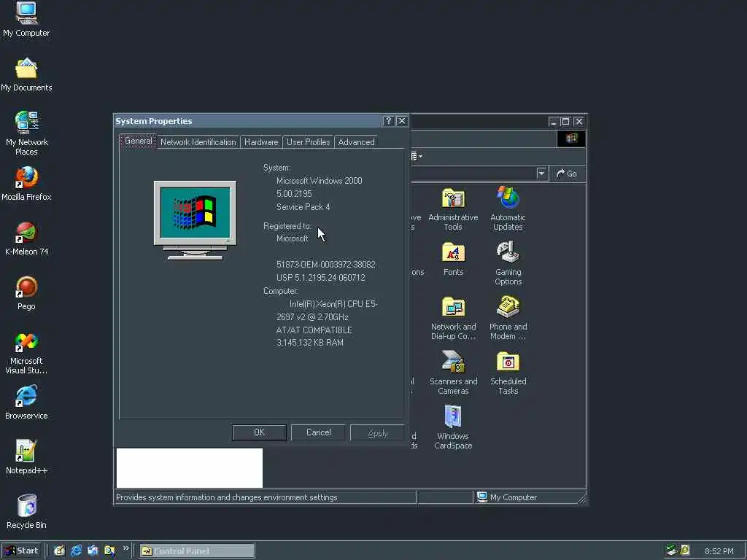Open the Start menu
Viewport: 747px width, 560px height.
[22, 551]
